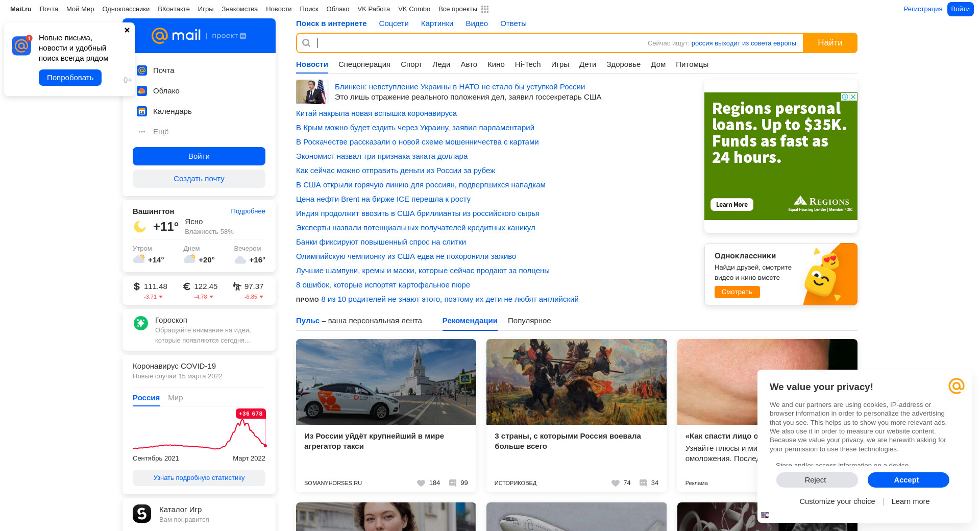Open the Облако cloud icon
Image resolution: width=980 pixels, height=531 pixels.
[x=142, y=91]
